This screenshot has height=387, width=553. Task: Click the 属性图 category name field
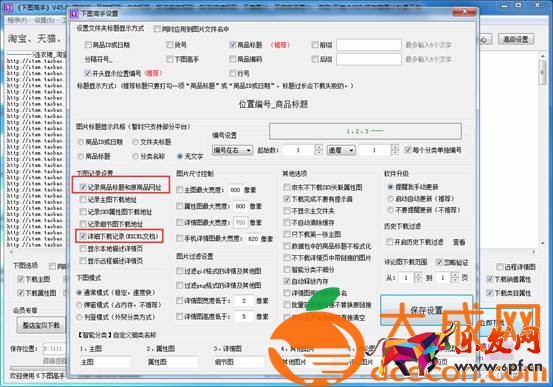(x=172, y=362)
